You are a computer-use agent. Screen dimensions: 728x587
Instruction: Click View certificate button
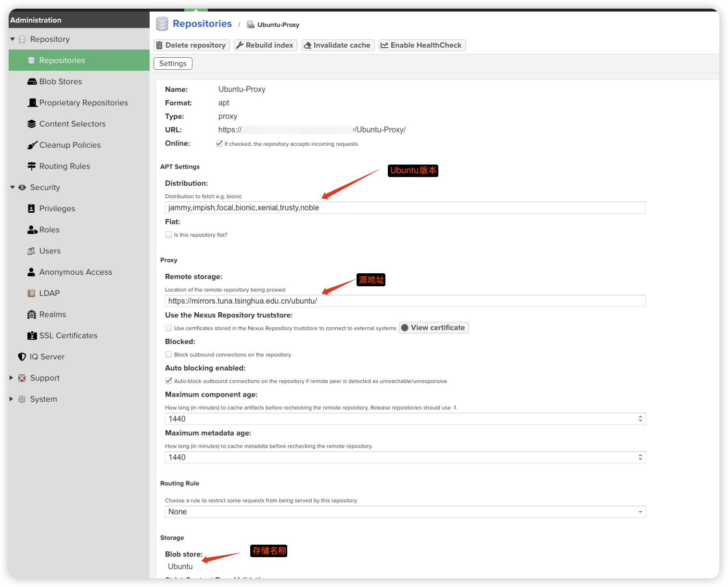[x=434, y=328]
